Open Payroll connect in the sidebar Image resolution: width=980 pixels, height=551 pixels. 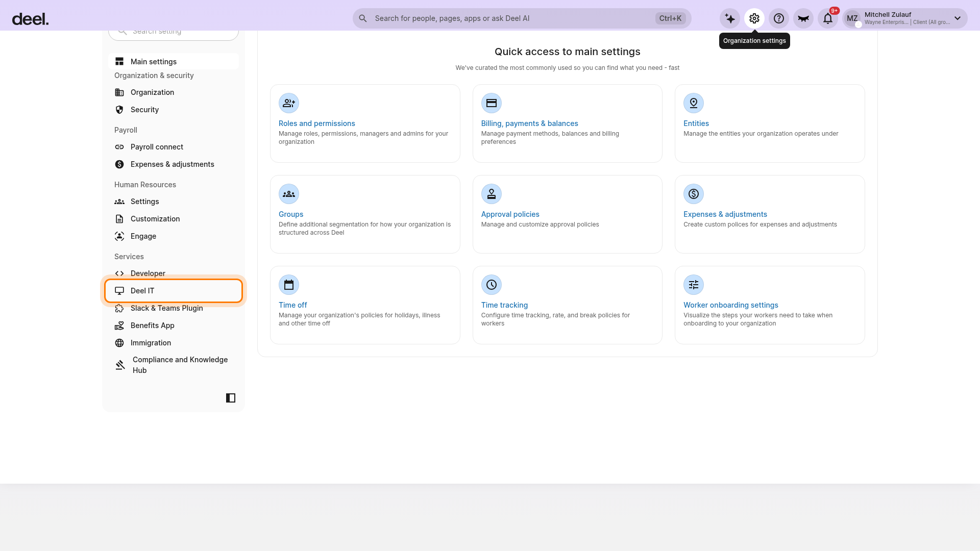tap(174, 147)
